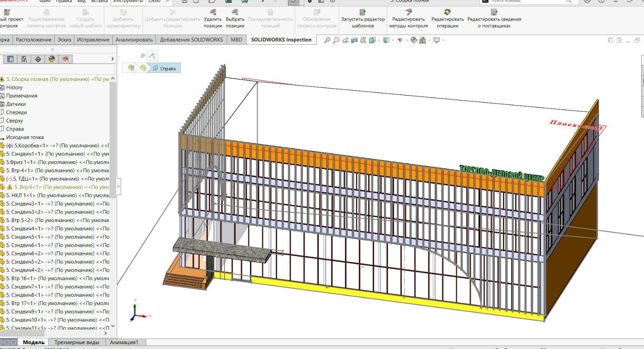Click the Edit Appearance color ball icon
This screenshot has width=644, height=349.
coord(413,40)
